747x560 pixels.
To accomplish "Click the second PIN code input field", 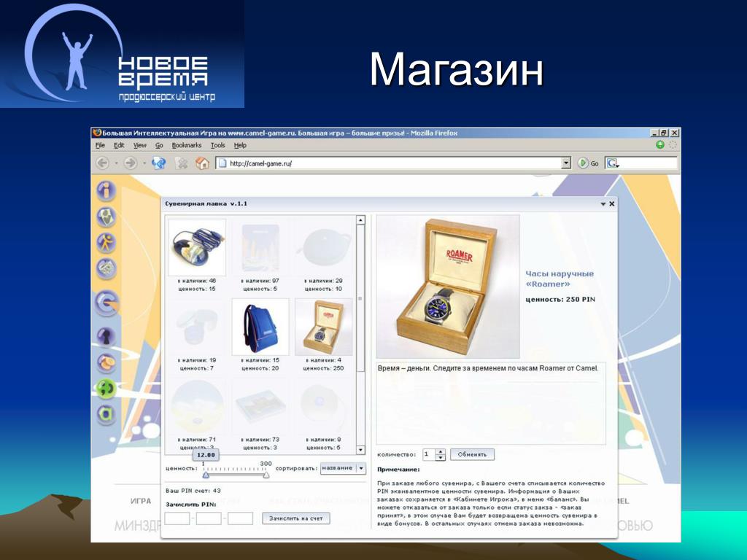I will tap(209, 518).
